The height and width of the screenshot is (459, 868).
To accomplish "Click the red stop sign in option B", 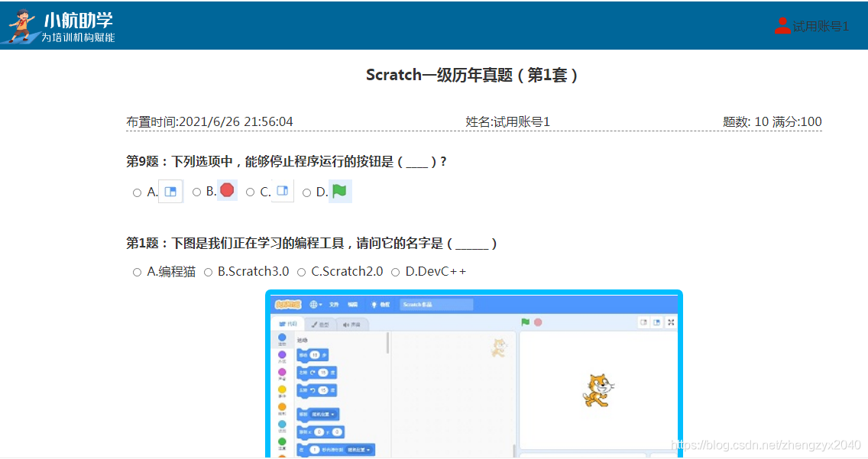I will point(227,190).
